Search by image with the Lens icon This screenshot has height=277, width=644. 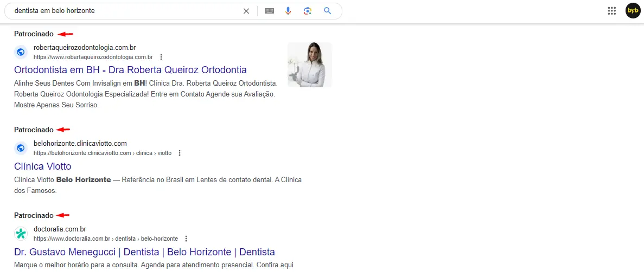pyautogui.click(x=307, y=11)
